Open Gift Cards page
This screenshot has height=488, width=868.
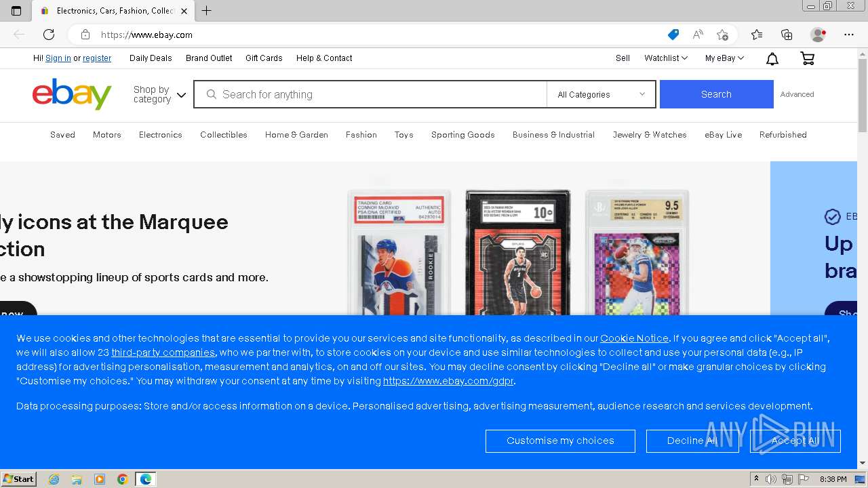click(264, 58)
